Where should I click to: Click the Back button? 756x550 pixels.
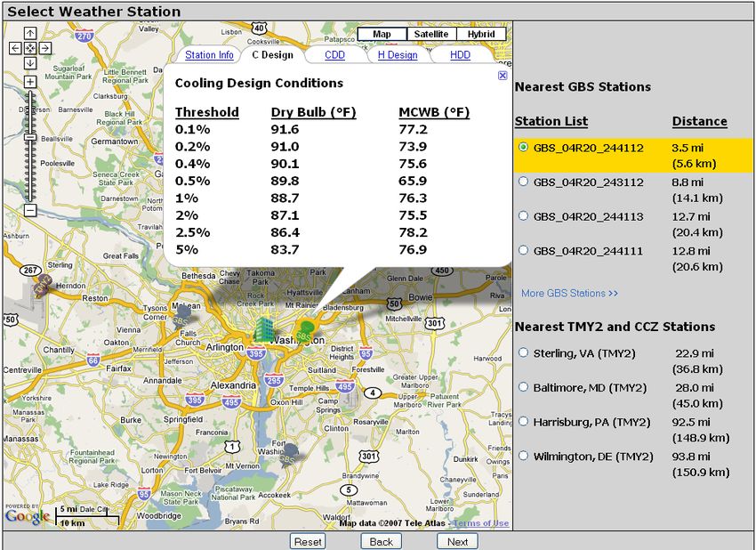(x=381, y=542)
